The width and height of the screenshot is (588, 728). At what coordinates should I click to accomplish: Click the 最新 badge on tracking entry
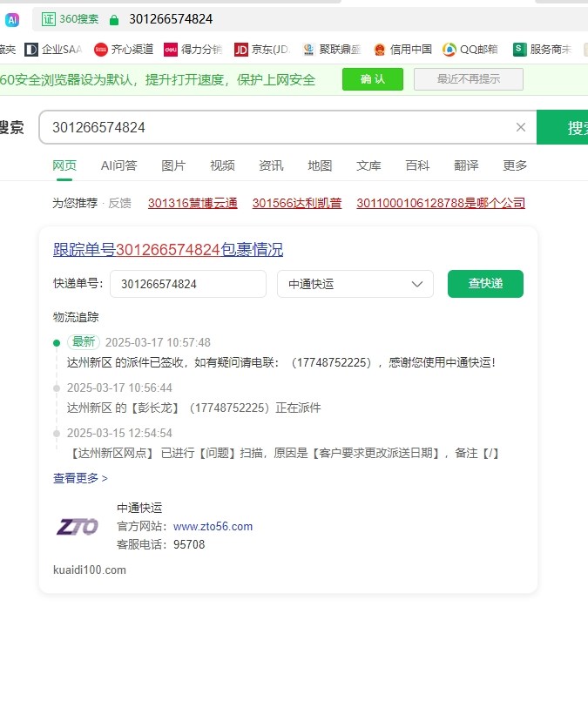pos(84,342)
